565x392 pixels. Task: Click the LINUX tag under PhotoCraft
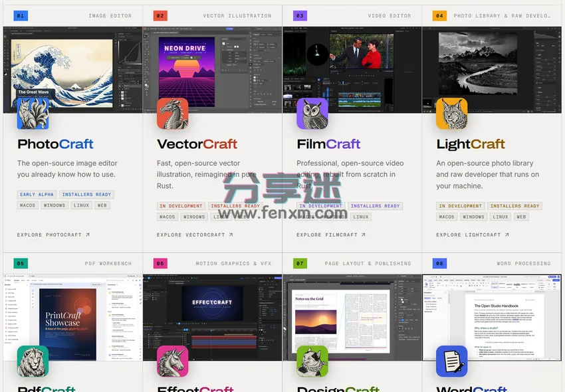pos(82,205)
